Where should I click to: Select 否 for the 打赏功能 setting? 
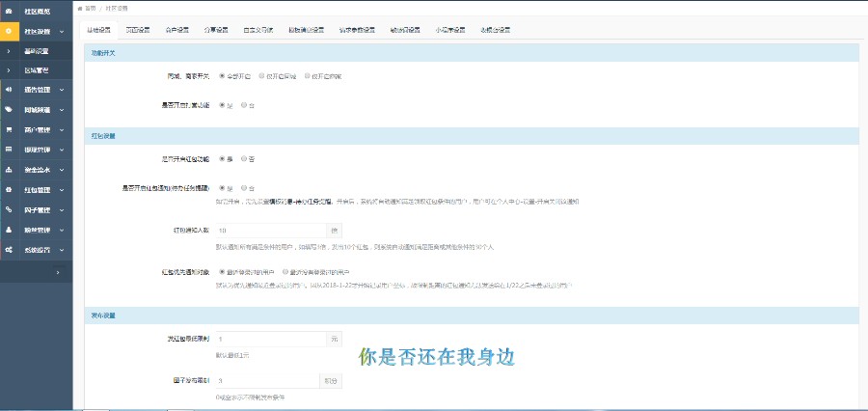pos(244,105)
